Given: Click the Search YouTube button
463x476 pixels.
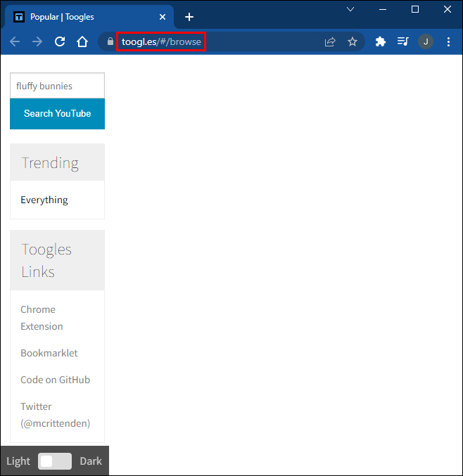Looking at the screenshot, I should [x=58, y=113].
